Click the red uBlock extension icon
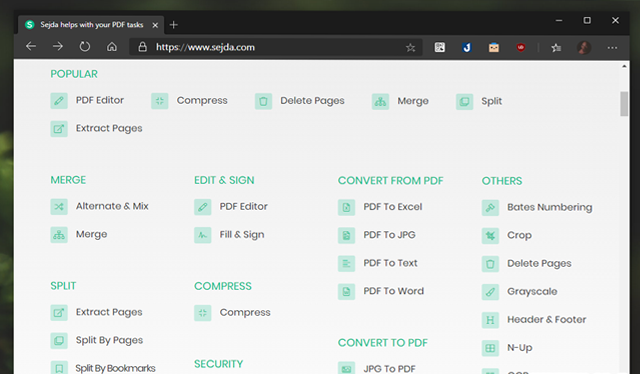 click(521, 47)
